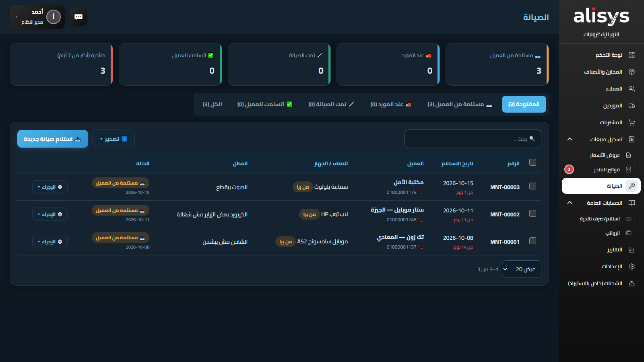Viewport: 644px width, 362px height.
Task: Open the user profile menu أحمد
Action: tap(37, 17)
